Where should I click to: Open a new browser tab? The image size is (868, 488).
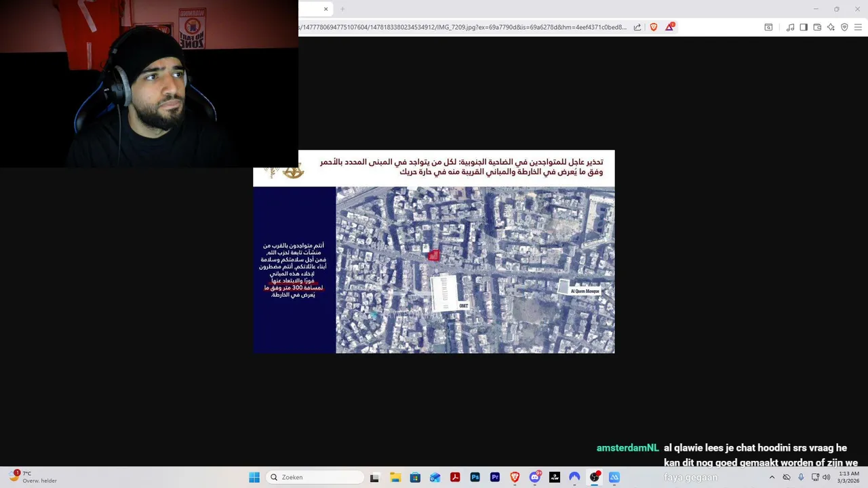342,9
